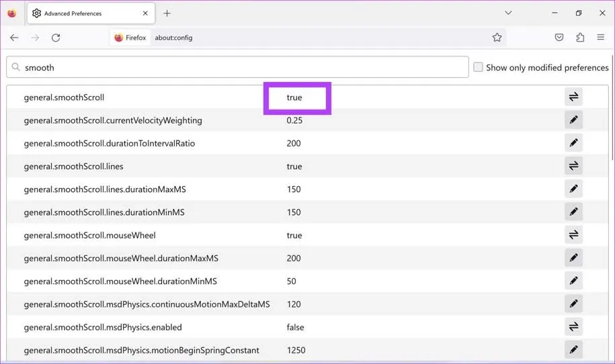Open the pinned Firefox View tab
Image resolution: width=615 pixels, height=364 pixels.
point(11,13)
